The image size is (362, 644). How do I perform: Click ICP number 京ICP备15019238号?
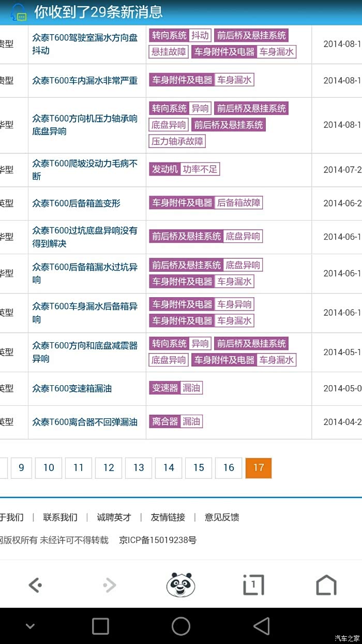pyautogui.click(x=158, y=540)
